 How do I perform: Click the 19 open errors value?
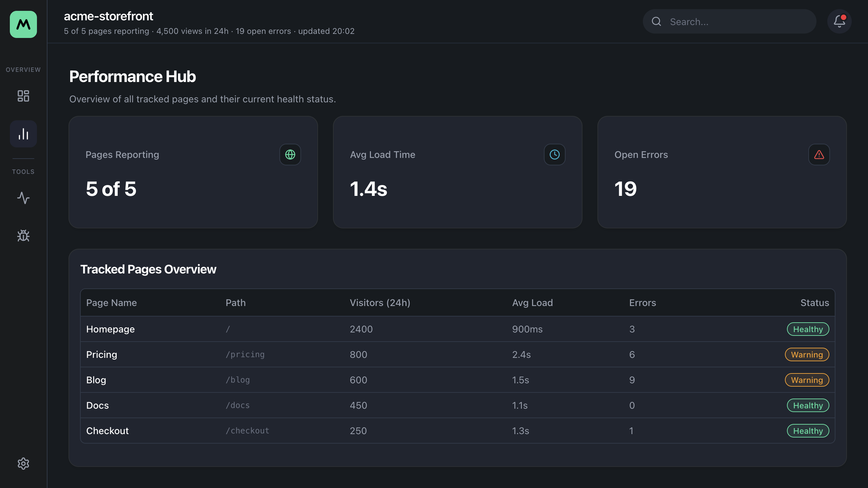626,189
